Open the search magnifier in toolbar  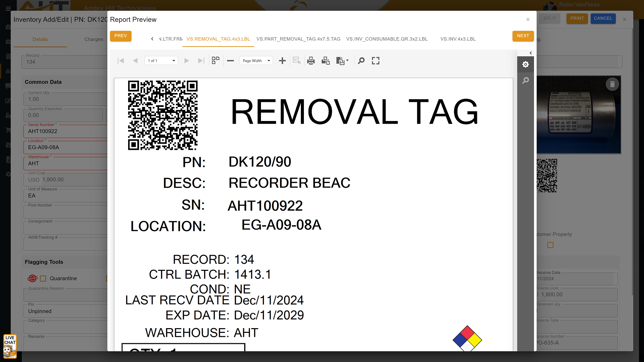pos(361,61)
